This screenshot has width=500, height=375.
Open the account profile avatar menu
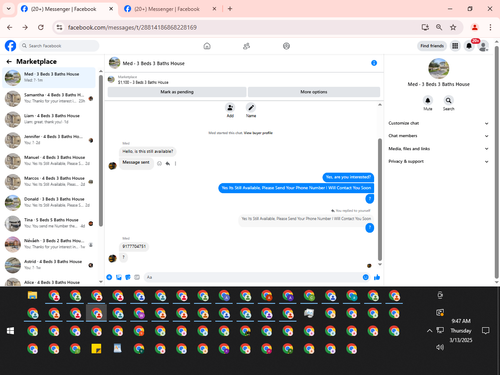pos(483,46)
